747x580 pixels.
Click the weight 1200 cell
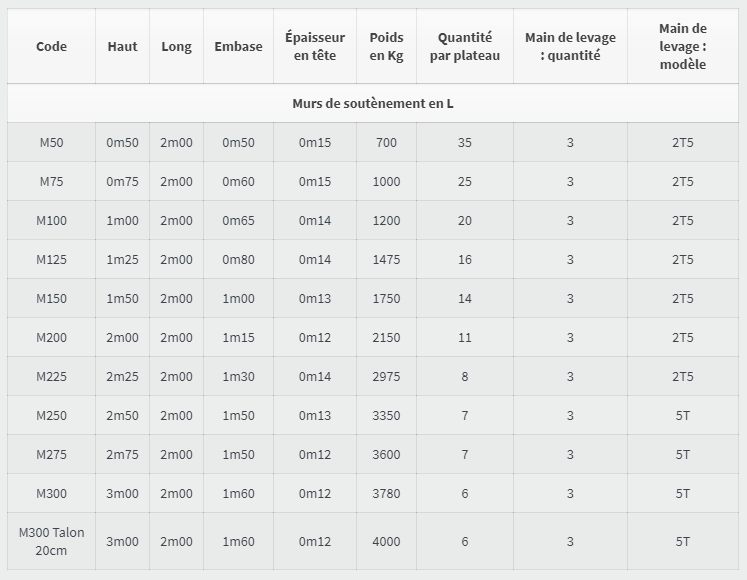pyautogui.click(x=386, y=221)
